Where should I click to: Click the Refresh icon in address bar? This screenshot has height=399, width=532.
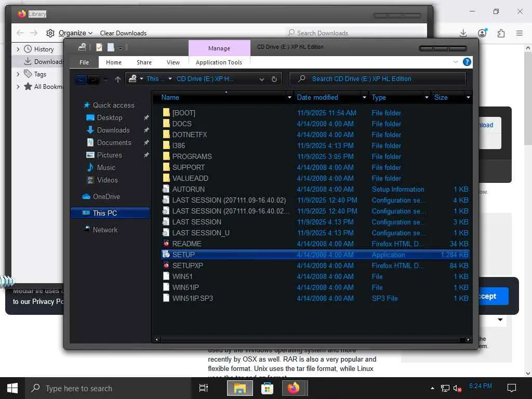[x=274, y=79]
